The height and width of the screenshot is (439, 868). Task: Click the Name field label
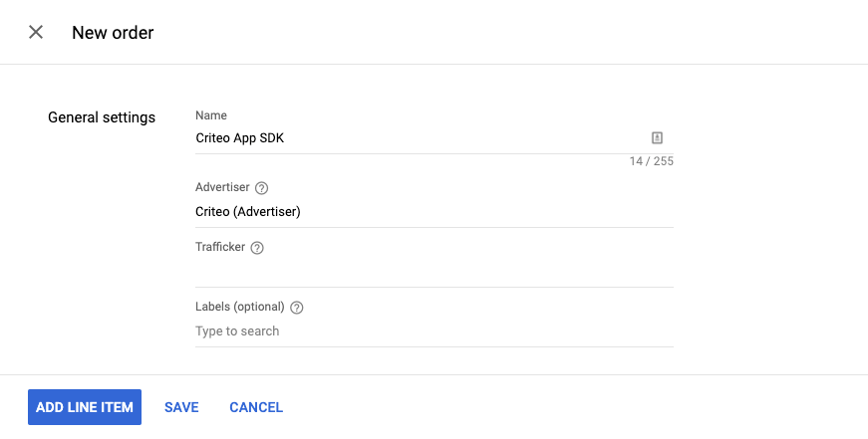(x=211, y=115)
